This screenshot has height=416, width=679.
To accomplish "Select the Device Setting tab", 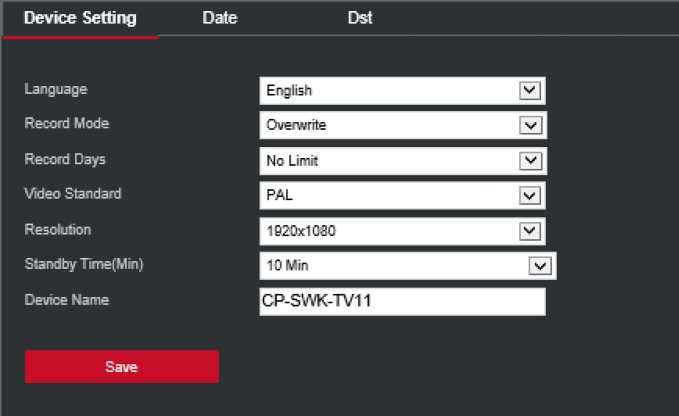I will point(80,18).
